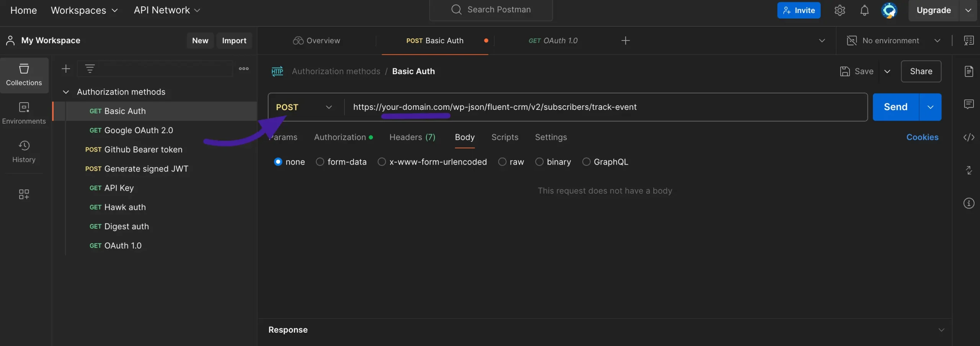The image size is (980, 346).
Task: Open the Body tab
Action: point(464,137)
